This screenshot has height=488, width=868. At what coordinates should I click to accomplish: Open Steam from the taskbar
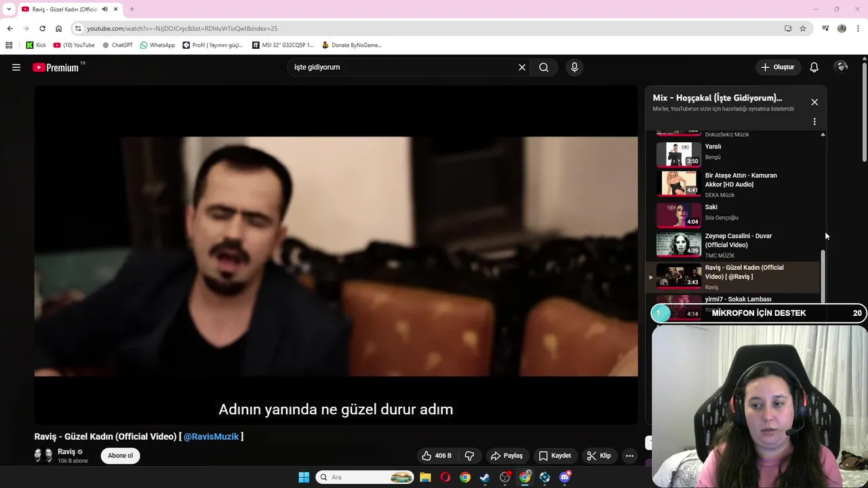(485, 477)
